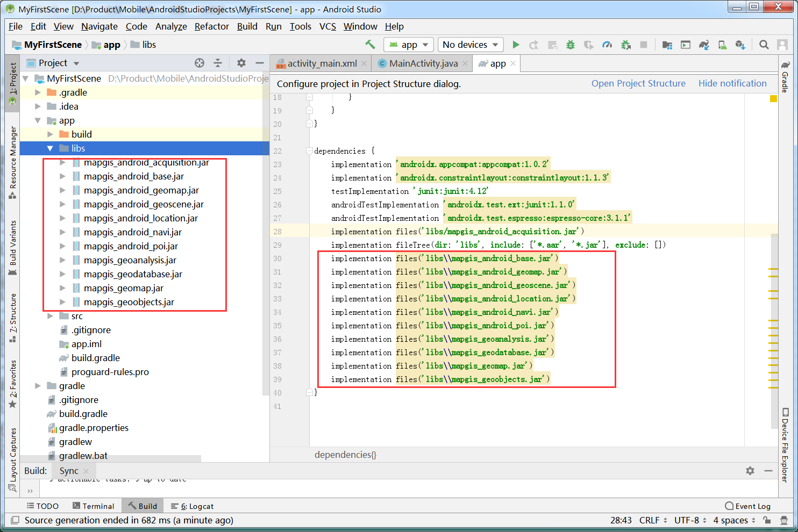Image resolution: width=798 pixels, height=532 pixels.
Task: Hide the Build panel with minus icon
Action: point(768,471)
